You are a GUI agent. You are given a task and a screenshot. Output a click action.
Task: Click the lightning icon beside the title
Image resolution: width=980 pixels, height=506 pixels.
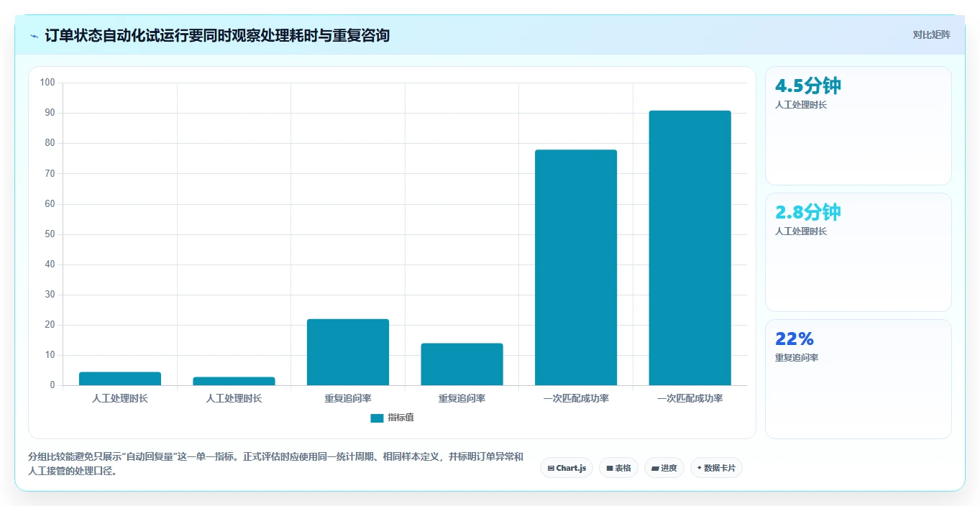pyautogui.click(x=35, y=35)
